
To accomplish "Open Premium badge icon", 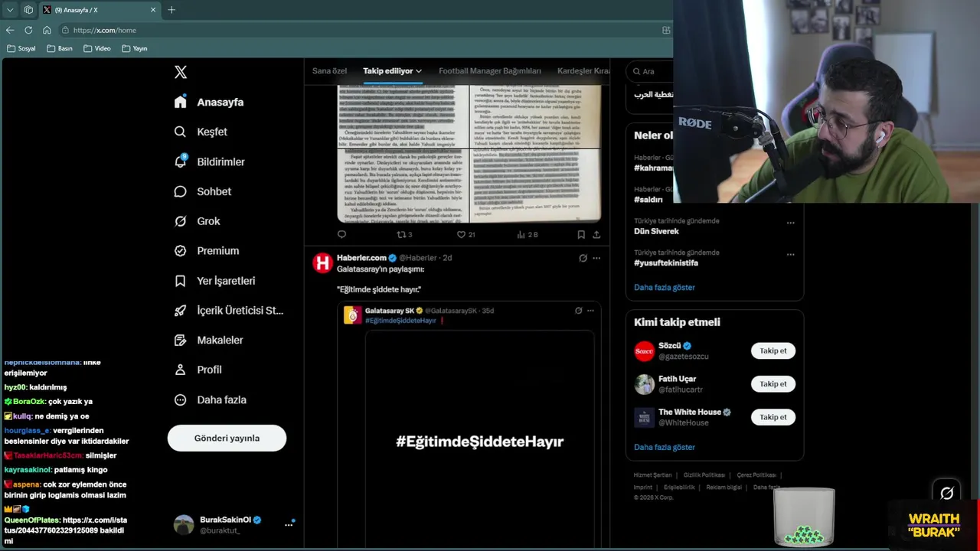I will click(181, 250).
